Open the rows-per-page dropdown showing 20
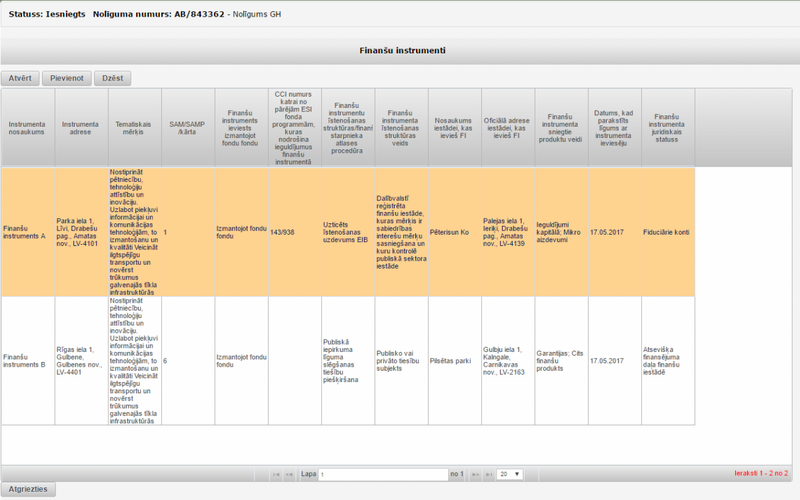Viewport: 800px width, 500px height. tap(509, 473)
